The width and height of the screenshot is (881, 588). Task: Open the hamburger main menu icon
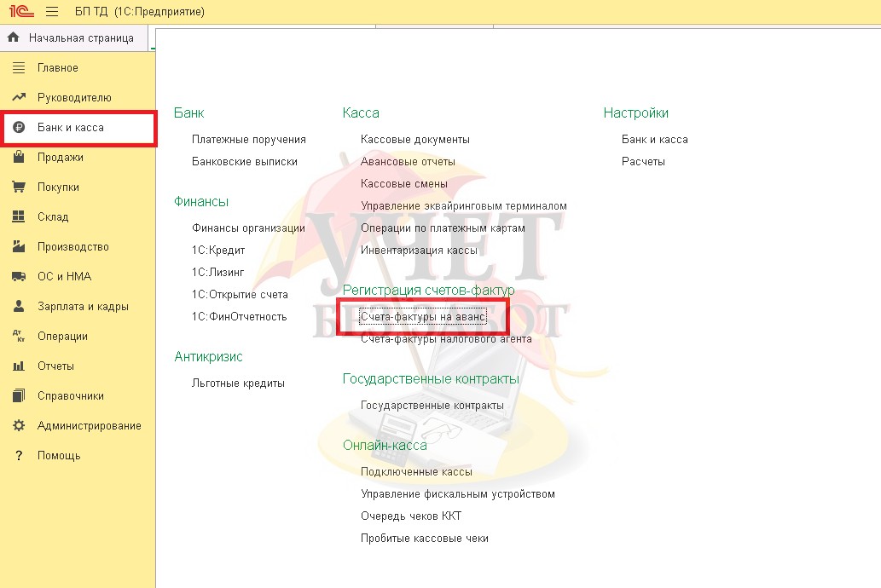point(52,11)
